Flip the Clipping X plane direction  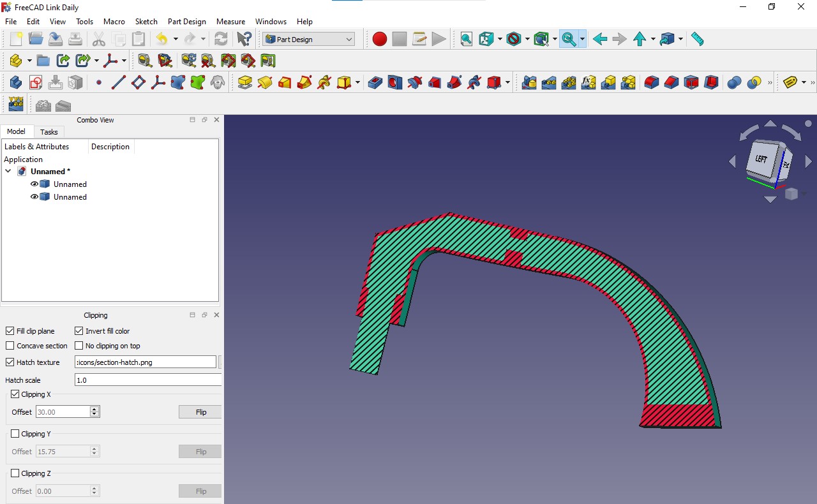199,411
